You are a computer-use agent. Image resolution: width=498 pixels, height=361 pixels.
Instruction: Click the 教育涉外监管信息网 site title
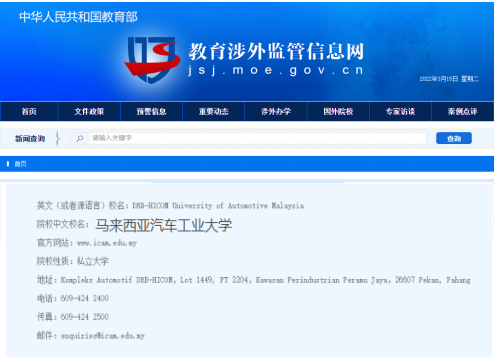(276, 52)
